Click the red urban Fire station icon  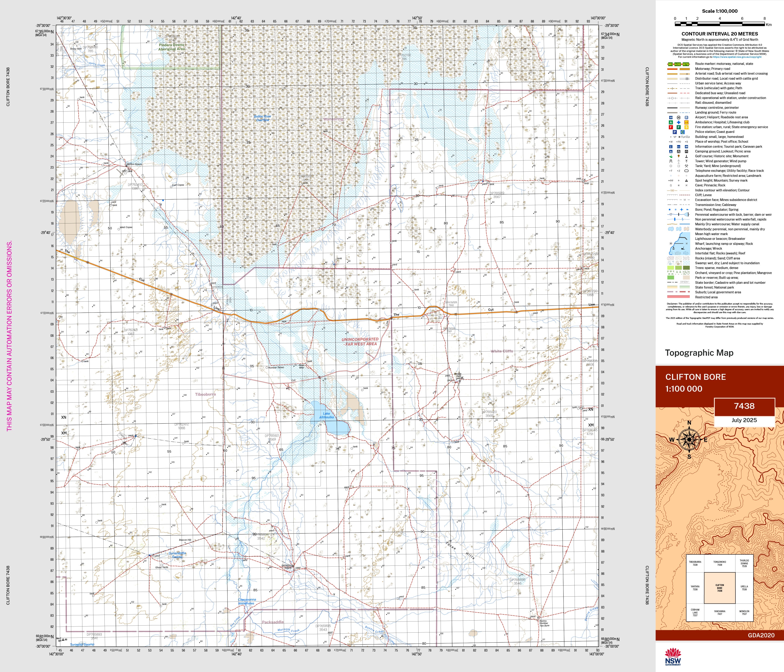(671, 127)
